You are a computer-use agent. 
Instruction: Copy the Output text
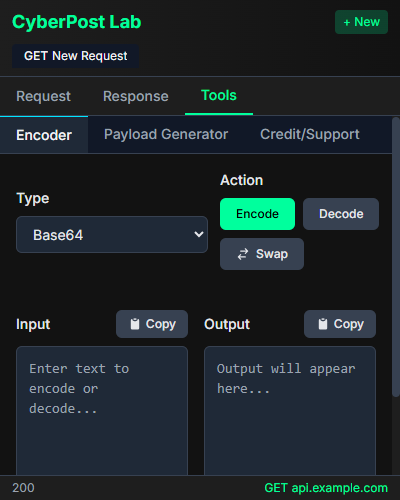pyautogui.click(x=340, y=324)
